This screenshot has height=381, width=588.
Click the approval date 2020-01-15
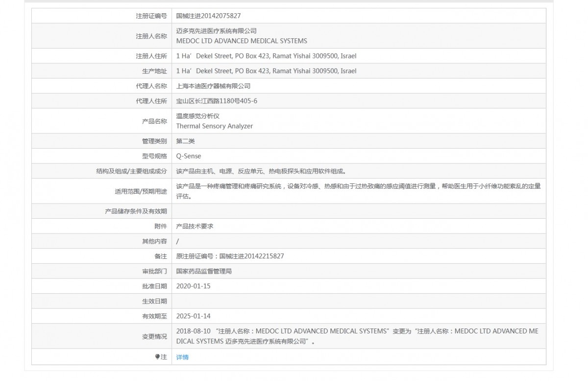193,286
